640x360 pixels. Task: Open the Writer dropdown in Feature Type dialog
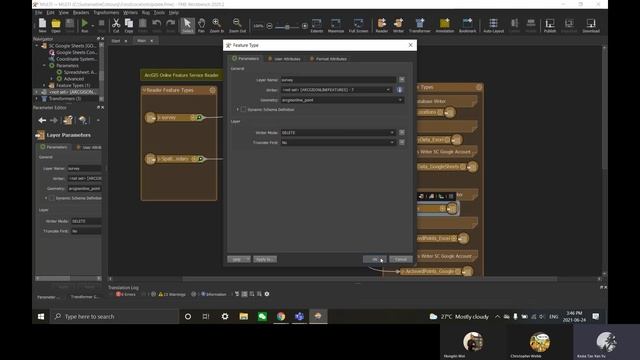point(388,90)
